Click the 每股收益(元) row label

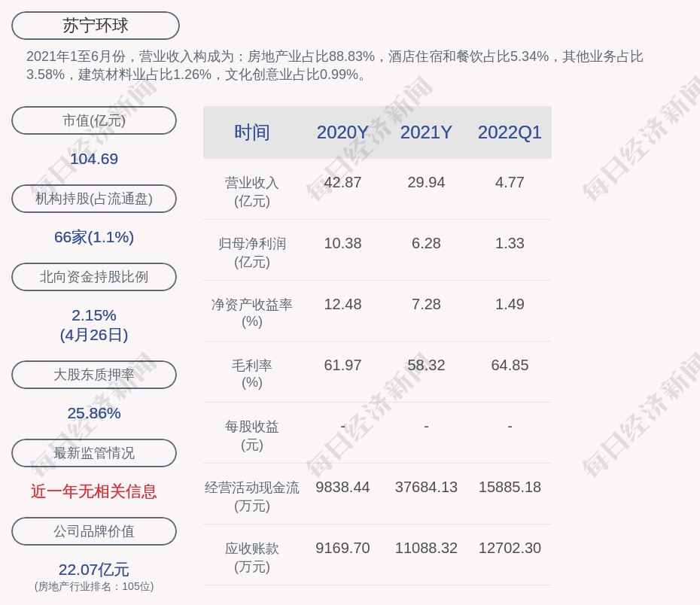click(x=252, y=436)
